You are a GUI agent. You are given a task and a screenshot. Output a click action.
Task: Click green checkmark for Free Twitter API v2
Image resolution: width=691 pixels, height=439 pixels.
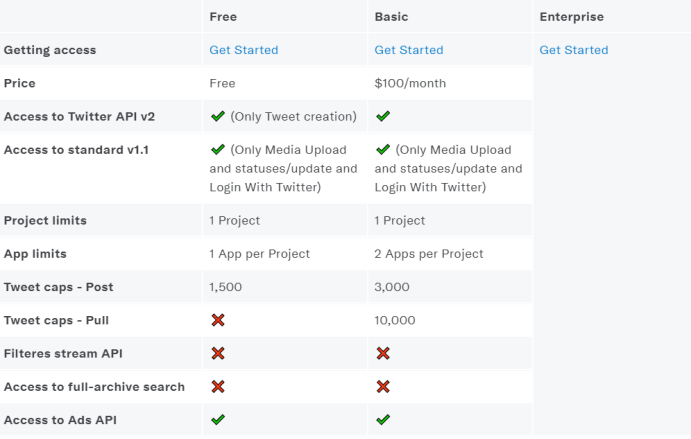click(217, 117)
